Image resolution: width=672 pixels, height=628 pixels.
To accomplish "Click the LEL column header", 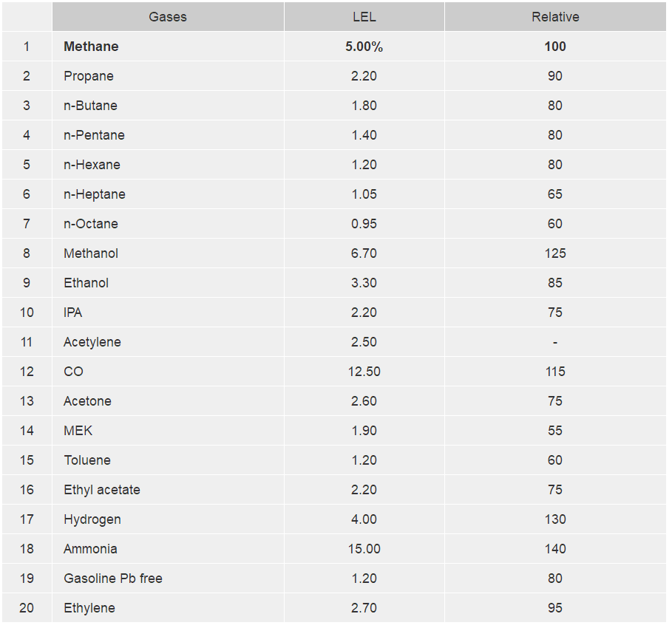I will (364, 17).
